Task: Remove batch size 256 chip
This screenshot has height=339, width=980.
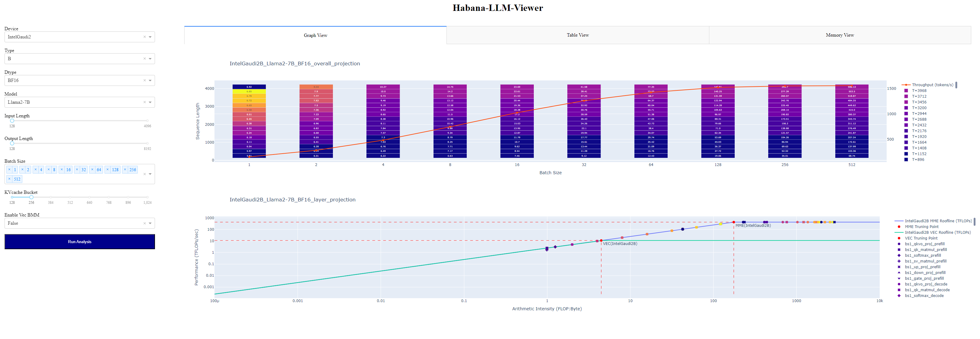Action: tap(125, 169)
